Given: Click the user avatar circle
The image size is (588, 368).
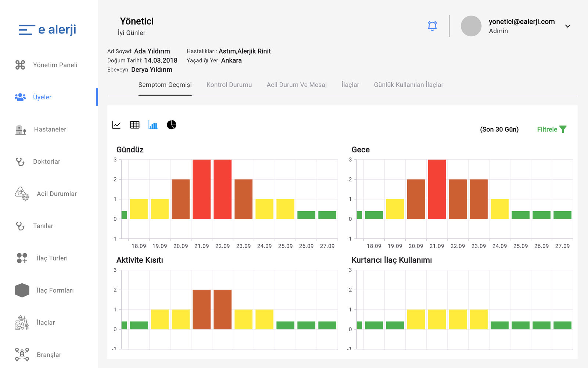Looking at the screenshot, I should point(471,26).
